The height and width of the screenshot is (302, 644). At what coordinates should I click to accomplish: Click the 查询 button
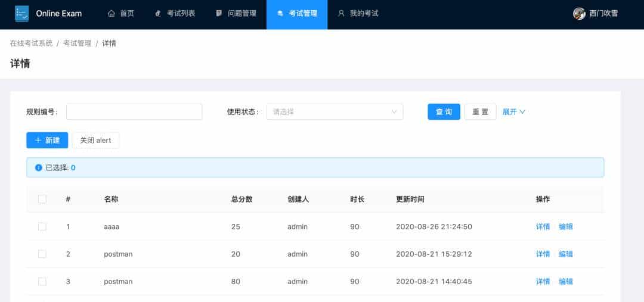point(444,111)
